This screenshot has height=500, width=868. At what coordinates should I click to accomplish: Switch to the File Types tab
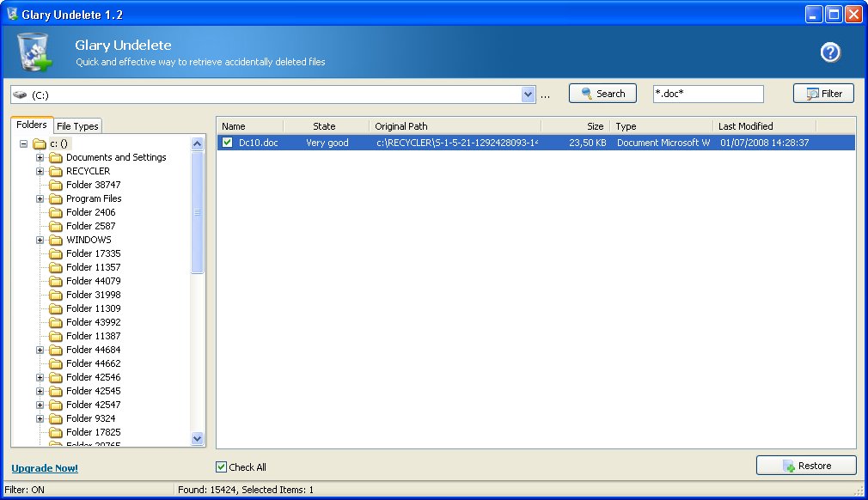(77, 126)
